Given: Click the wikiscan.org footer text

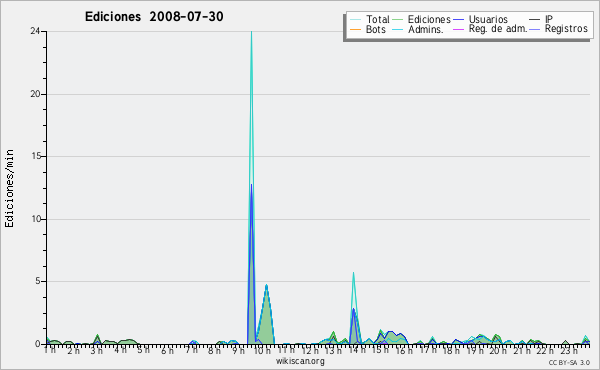Looking at the screenshot, I should pos(300,361).
